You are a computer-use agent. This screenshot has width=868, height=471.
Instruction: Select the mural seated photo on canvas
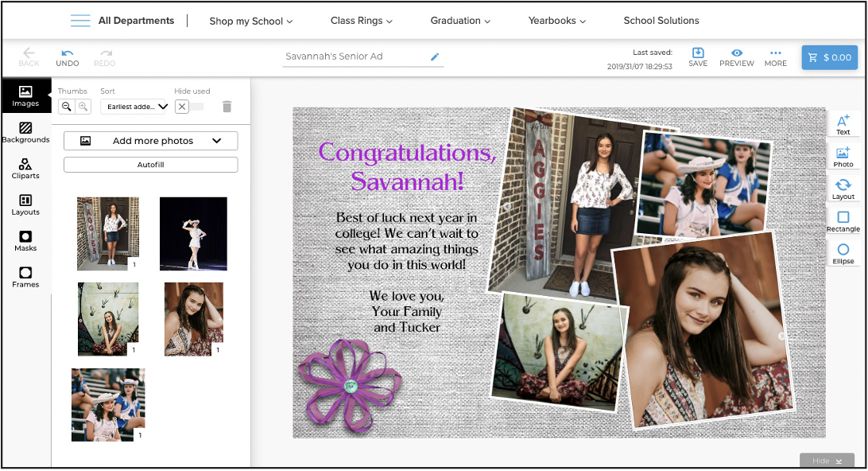559,352
